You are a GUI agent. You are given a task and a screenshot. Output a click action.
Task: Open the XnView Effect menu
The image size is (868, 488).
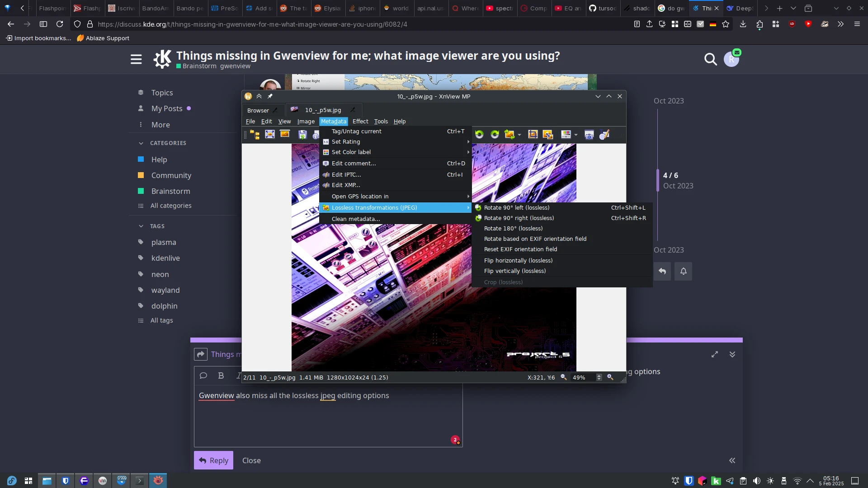click(360, 121)
